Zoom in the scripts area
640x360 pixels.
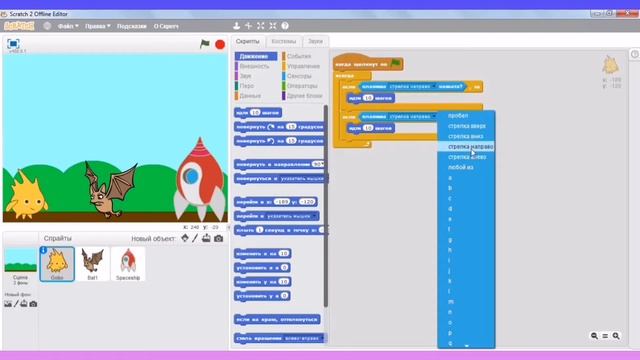pyautogui.click(x=616, y=336)
